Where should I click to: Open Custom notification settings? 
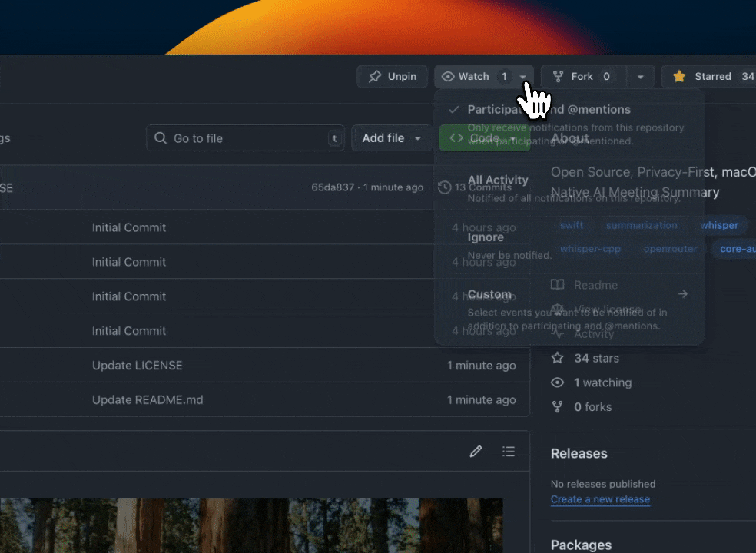tap(489, 295)
